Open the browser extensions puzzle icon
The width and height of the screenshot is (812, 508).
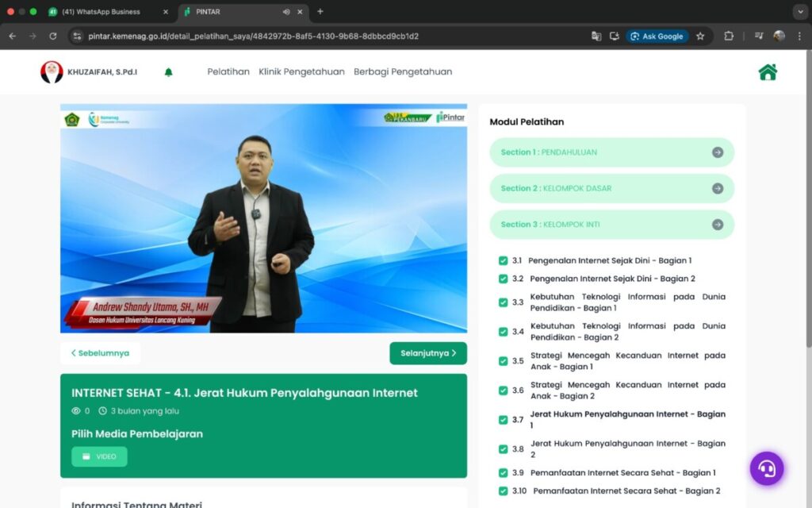click(729, 36)
